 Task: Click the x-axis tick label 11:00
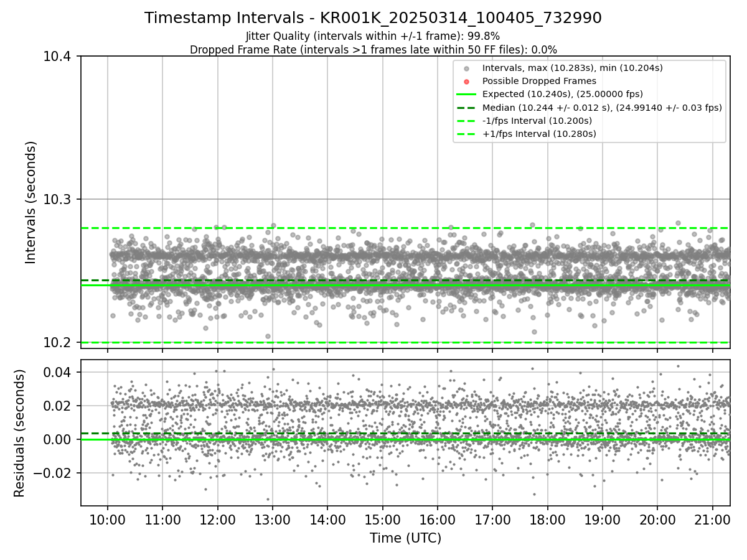[x=162, y=520]
